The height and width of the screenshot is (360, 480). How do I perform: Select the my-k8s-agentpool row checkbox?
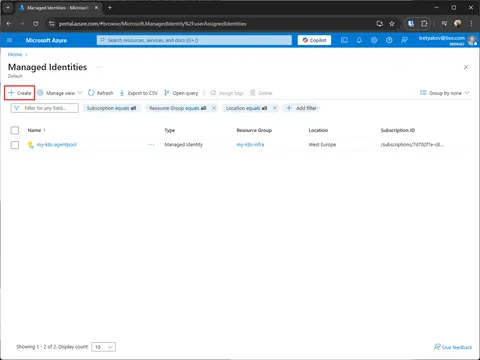[x=15, y=145]
